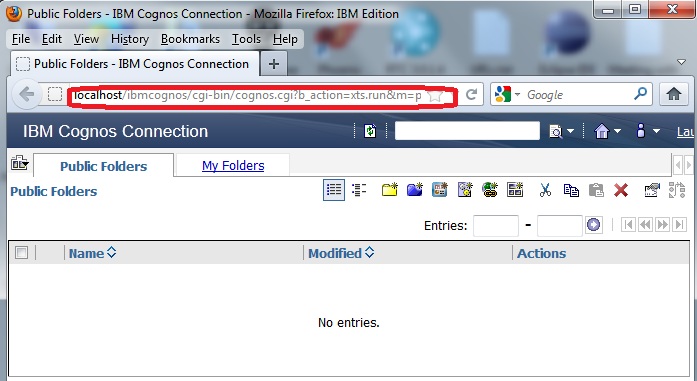Click the localhost URL address bar
The image size is (697, 381).
(x=247, y=95)
